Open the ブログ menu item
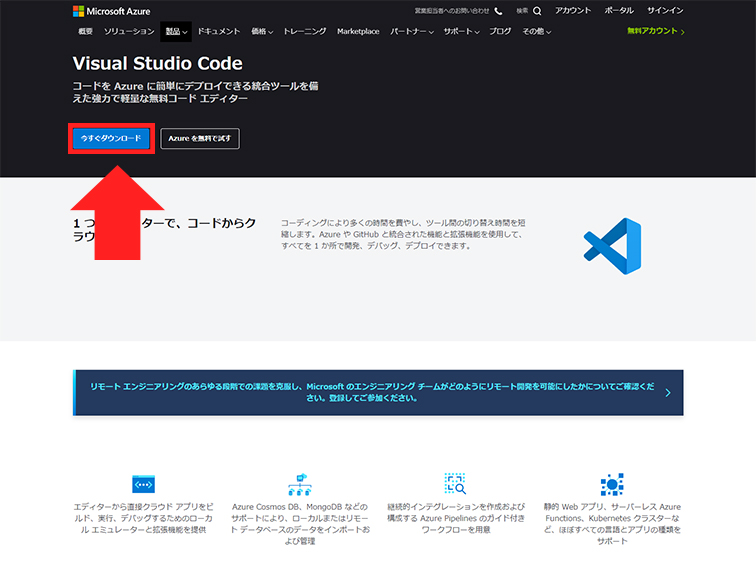756x575 pixels. pos(500,31)
